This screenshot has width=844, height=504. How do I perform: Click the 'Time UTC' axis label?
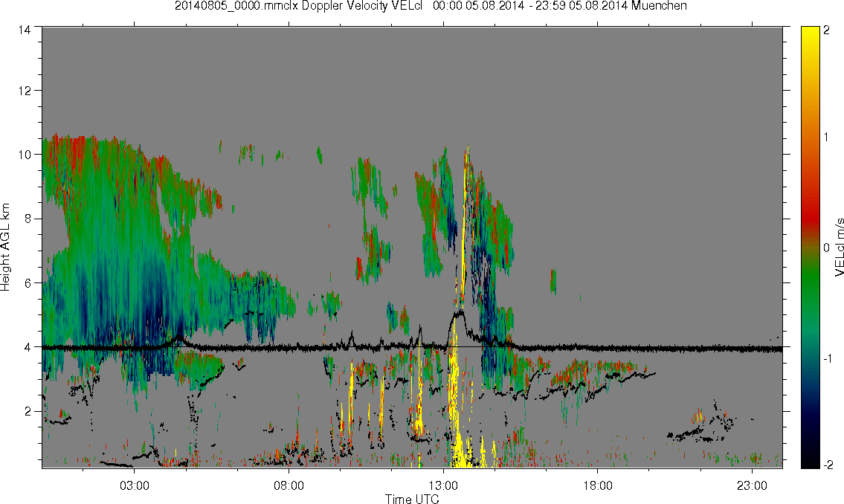click(x=412, y=499)
